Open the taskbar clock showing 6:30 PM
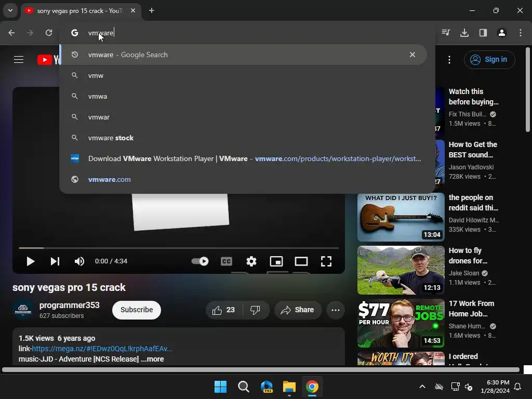 pos(495,387)
